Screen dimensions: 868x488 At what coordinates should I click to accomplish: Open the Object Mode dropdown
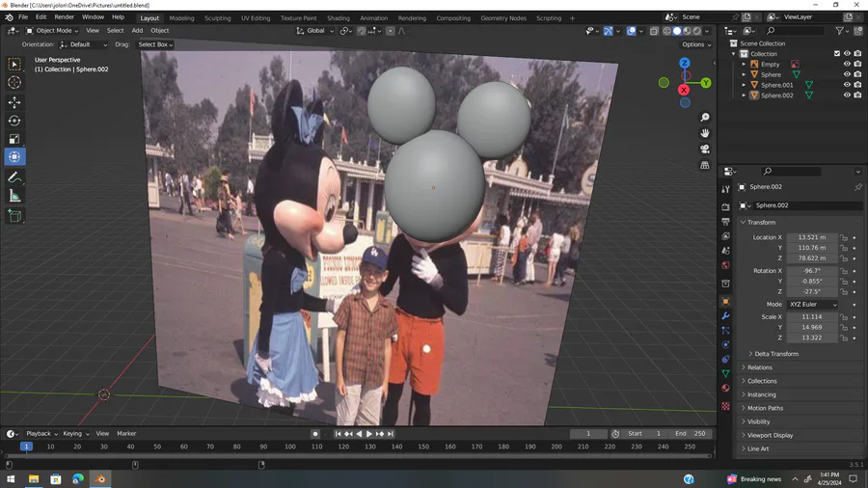click(52, 31)
